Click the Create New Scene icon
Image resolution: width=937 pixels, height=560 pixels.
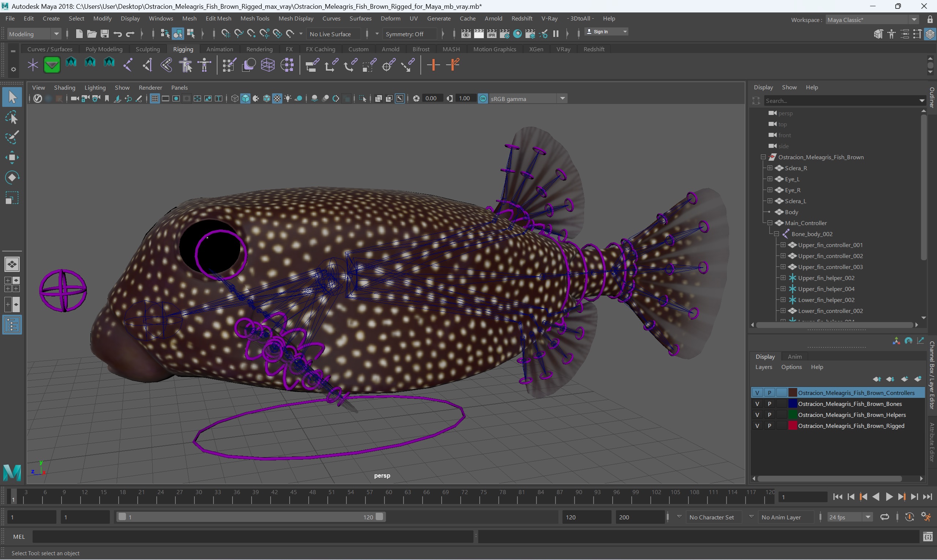[79, 34]
